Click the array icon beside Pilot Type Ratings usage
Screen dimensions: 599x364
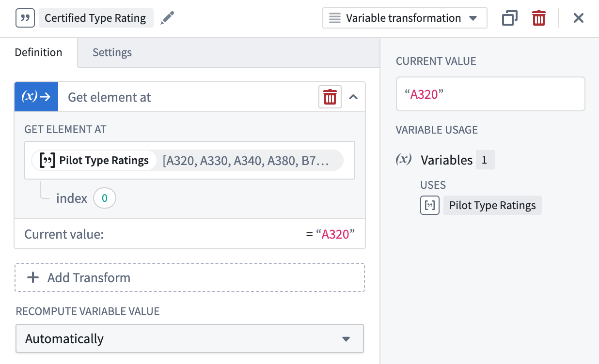(429, 205)
